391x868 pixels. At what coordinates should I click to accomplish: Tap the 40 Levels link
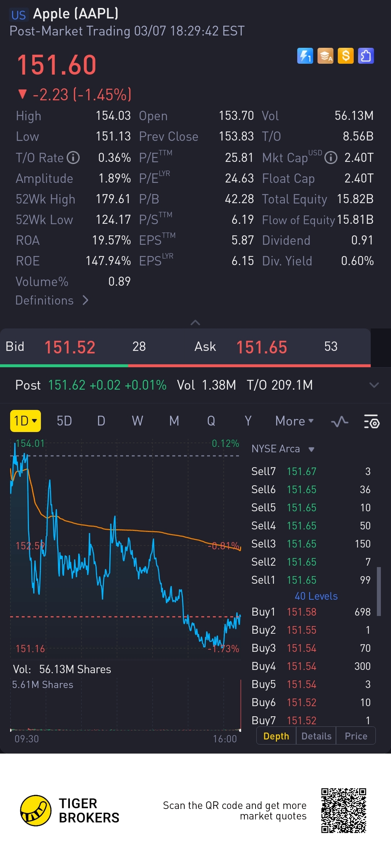pyautogui.click(x=316, y=596)
